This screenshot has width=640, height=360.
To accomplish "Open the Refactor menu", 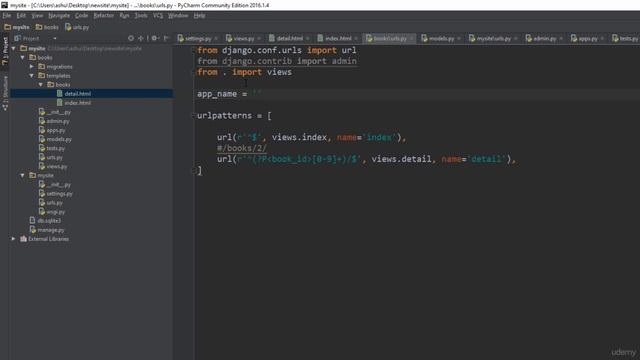I will [104, 16].
